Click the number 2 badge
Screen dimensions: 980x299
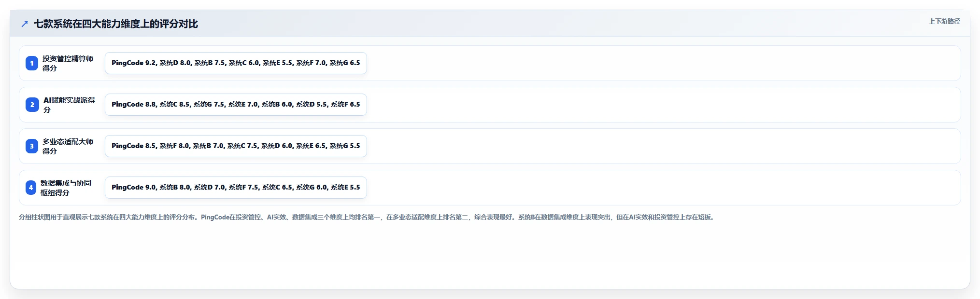(x=32, y=105)
